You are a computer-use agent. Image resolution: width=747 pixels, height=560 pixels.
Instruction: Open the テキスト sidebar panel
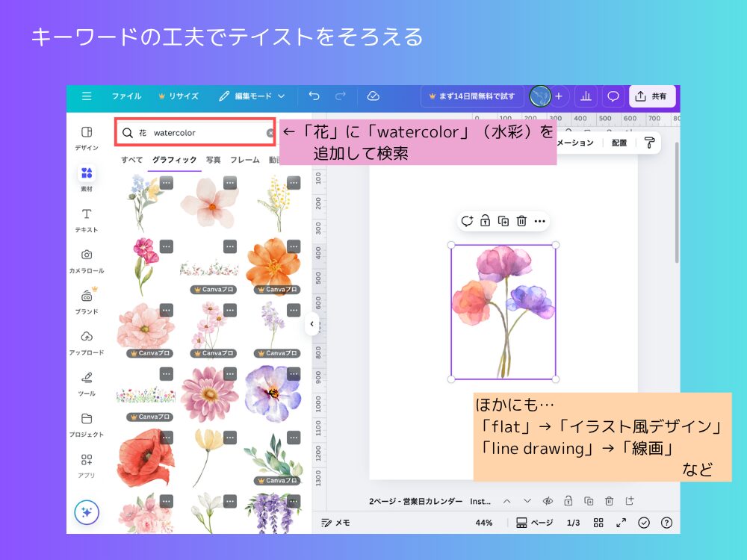[x=87, y=220]
